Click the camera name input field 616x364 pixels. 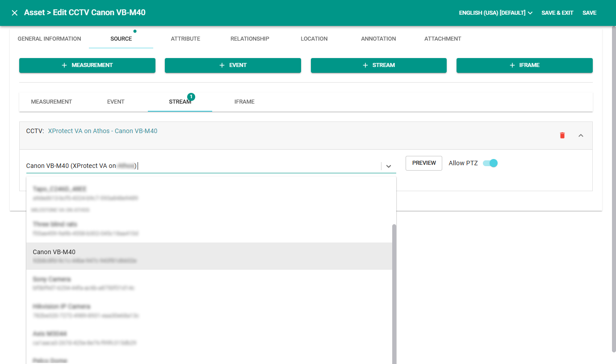[201, 166]
